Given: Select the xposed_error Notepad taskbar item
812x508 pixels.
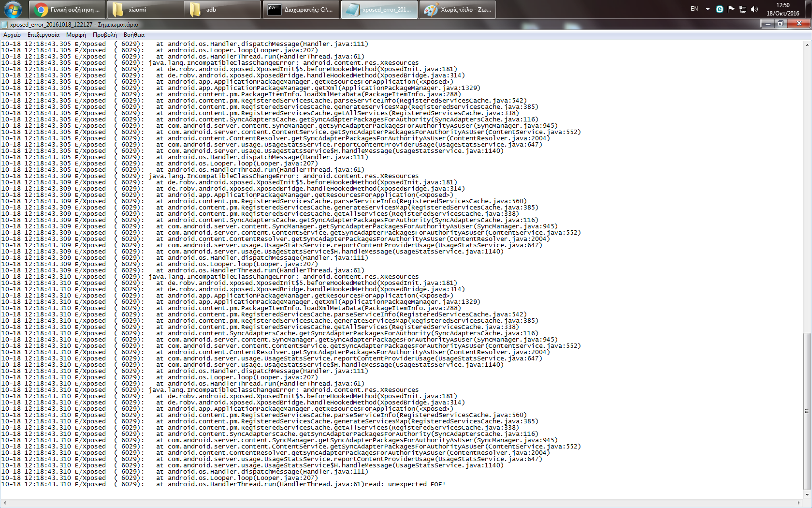Looking at the screenshot, I should pyautogui.click(x=379, y=10).
